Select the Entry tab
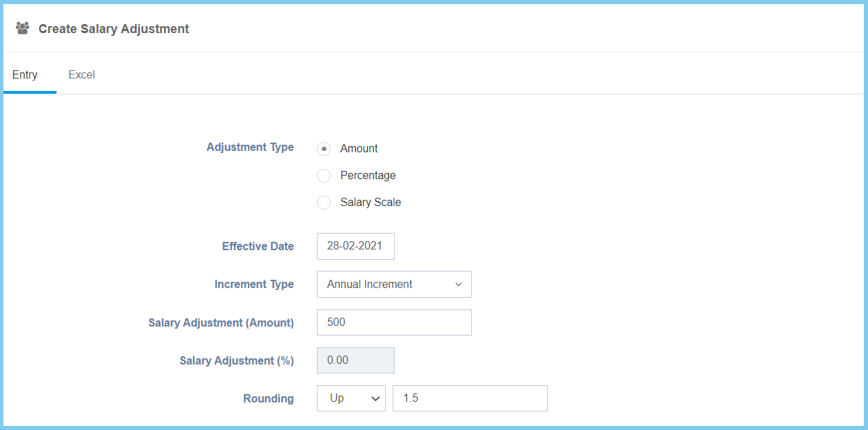Image resolution: width=868 pixels, height=430 pixels. (x=25, y=74)
